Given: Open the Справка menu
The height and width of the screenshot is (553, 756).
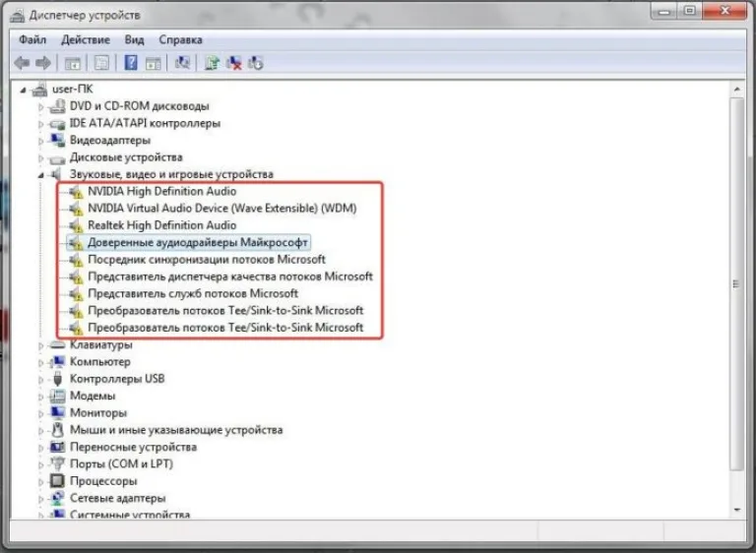Looking at the screenshot, I should [x=180, y=39].
